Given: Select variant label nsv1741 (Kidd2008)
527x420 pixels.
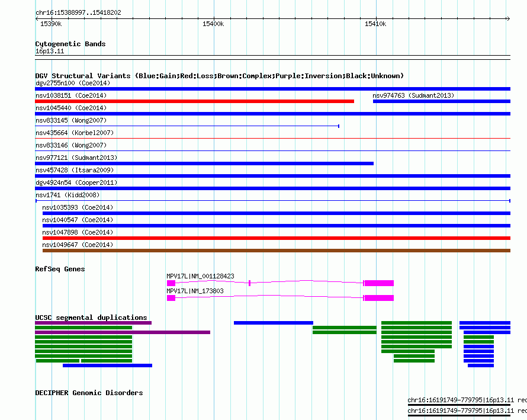Looking at the screenshot, I should pos(68,195).
